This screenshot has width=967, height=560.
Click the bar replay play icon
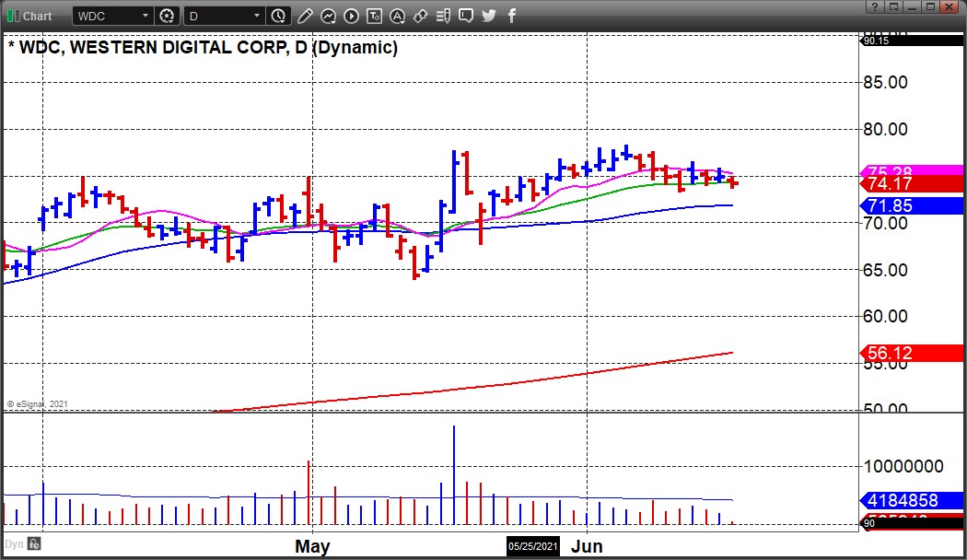351,16
